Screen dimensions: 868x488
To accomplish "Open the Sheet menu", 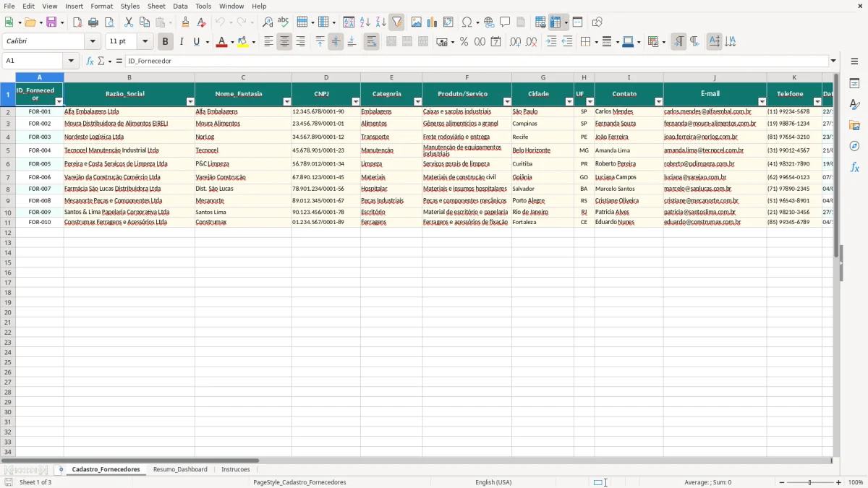I will [x=156, y=6].
